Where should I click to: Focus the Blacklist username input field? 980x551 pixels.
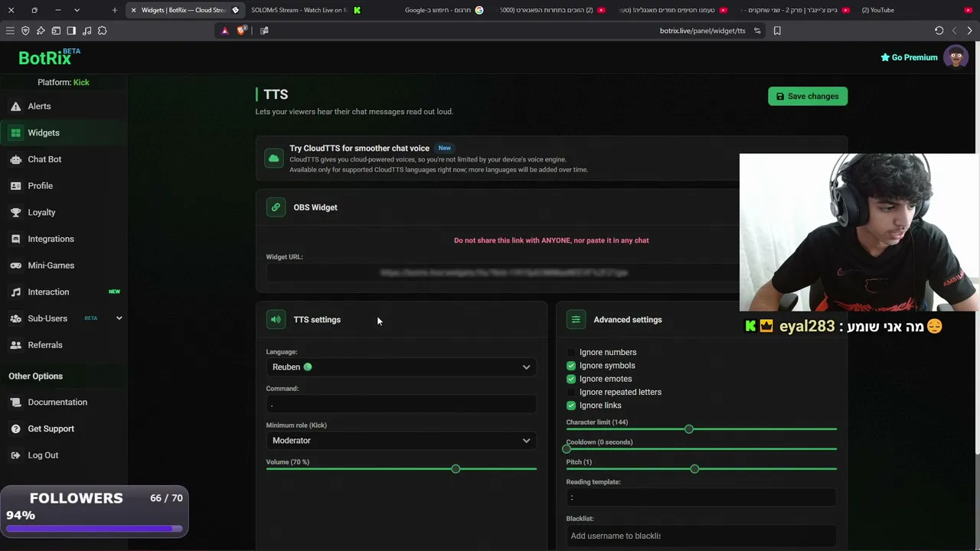pyautogui.click(x=701, y=536)
